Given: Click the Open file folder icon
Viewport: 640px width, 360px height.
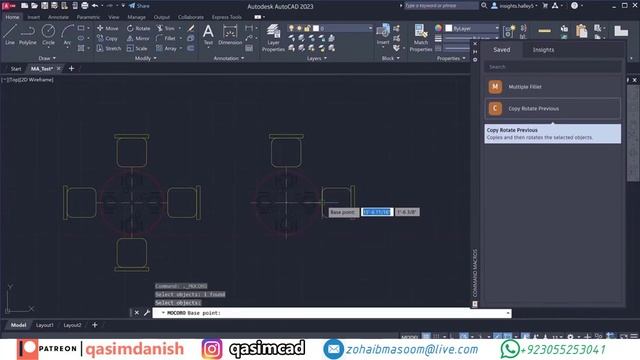Looking at the screenshot, I should 34,6.
